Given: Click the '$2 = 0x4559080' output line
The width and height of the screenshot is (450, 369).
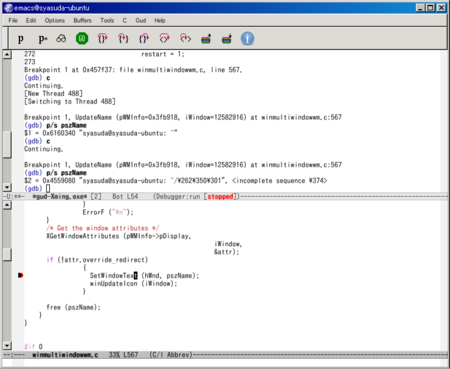Looking at the screenshot, I should click(176, 181).
